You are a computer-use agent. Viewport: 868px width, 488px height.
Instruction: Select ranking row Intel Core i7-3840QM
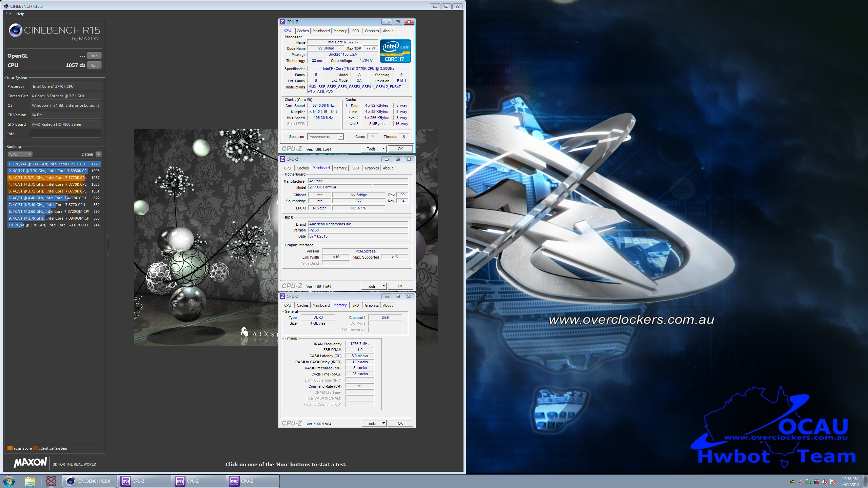pos(54,218)
